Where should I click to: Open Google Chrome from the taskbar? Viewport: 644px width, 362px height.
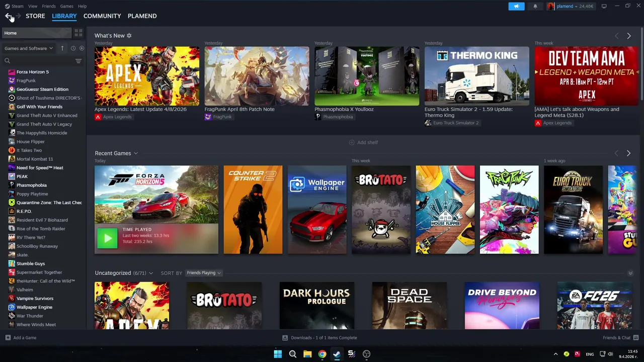[x=322, y=354]
